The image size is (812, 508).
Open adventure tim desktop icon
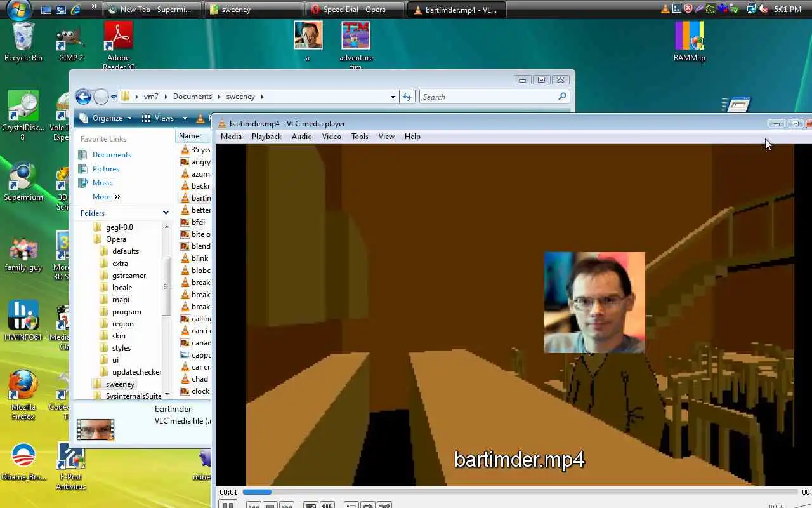(x=356, y=46)
